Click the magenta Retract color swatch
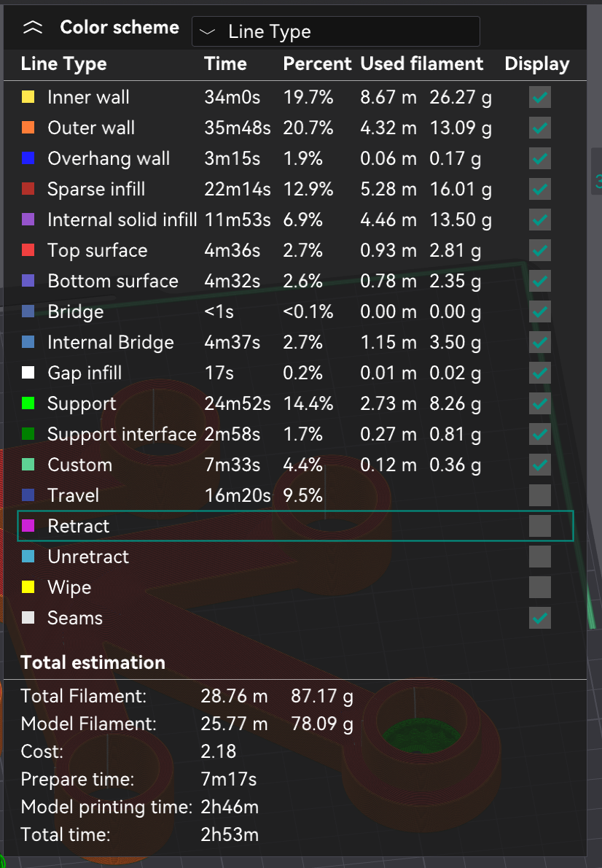Viewport: 602px width, 868px height. [x=29, y=525]
